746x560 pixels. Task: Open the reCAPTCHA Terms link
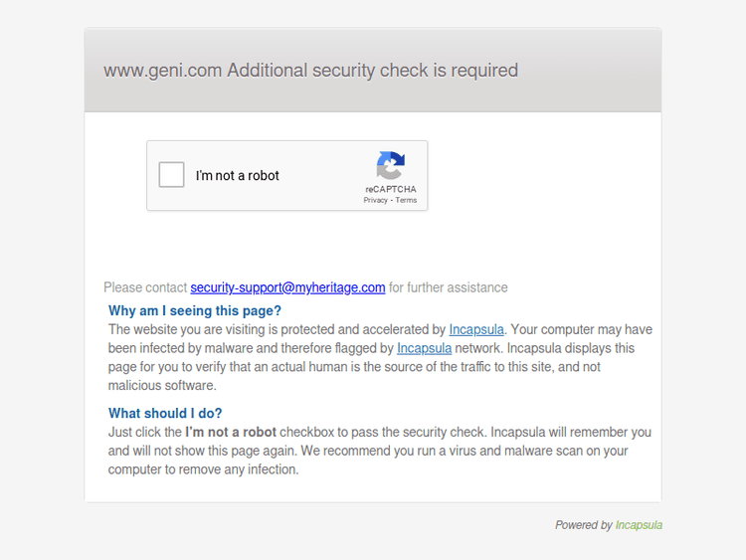click(406, 200)
